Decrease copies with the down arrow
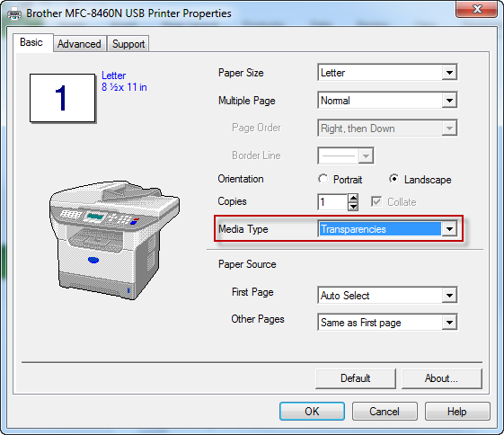This screenshot has height=435, width=504. pos(353,206)
